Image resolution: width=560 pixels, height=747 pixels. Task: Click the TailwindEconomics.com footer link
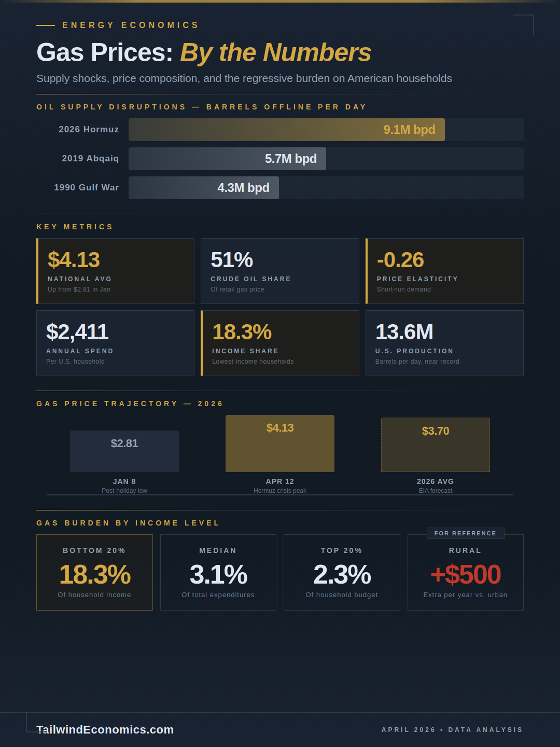105,729
